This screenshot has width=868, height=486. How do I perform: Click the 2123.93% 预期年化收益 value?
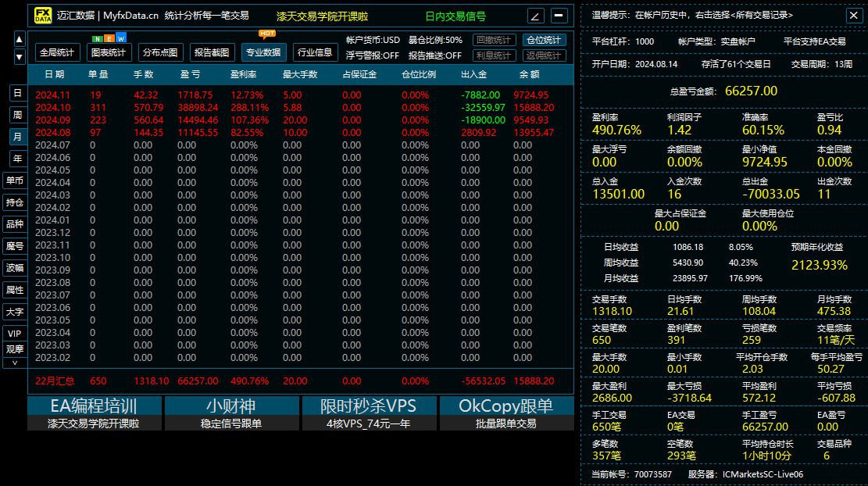(x=820, y=265)
